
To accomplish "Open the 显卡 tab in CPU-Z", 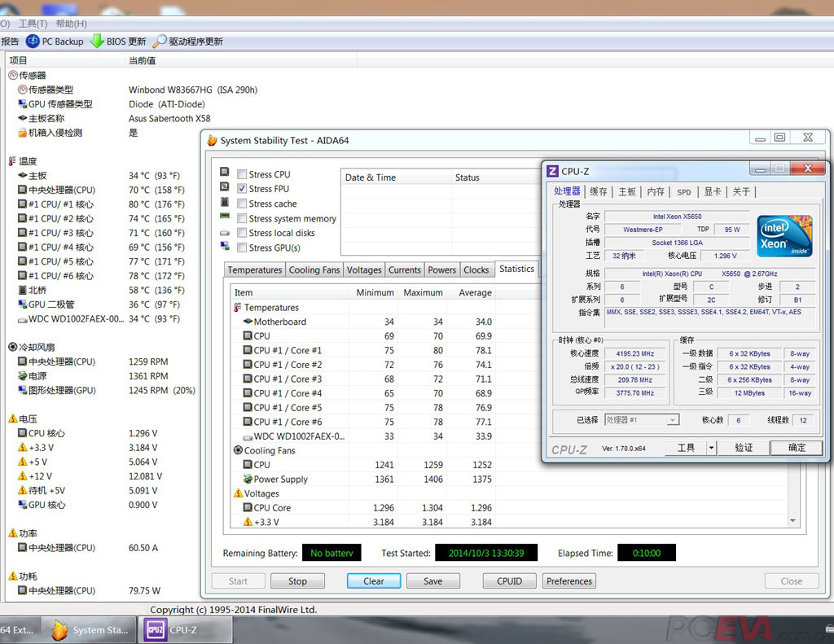I will click(x=713, y=191).
